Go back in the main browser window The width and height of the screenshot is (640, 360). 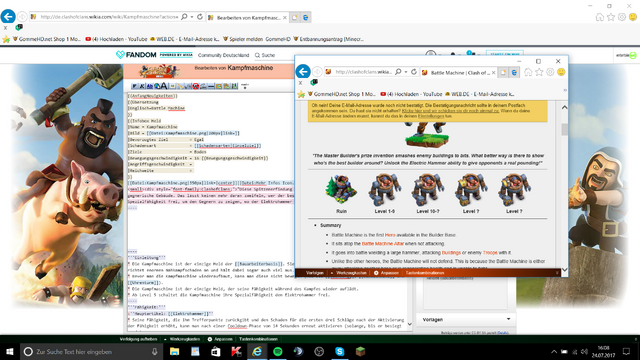click(x=8, y=17)
